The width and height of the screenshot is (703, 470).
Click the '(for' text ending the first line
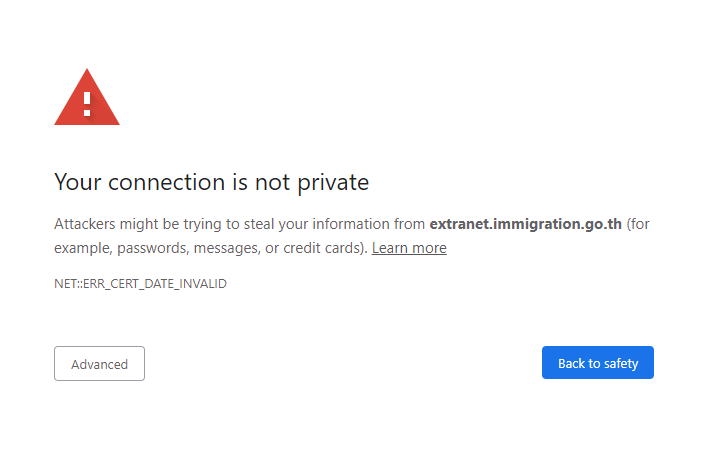point(638,224)
